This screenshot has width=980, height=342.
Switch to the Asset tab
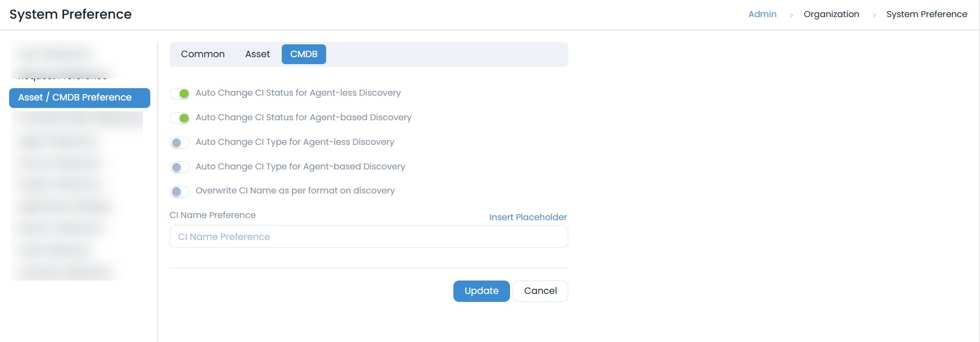pos(257,55)
